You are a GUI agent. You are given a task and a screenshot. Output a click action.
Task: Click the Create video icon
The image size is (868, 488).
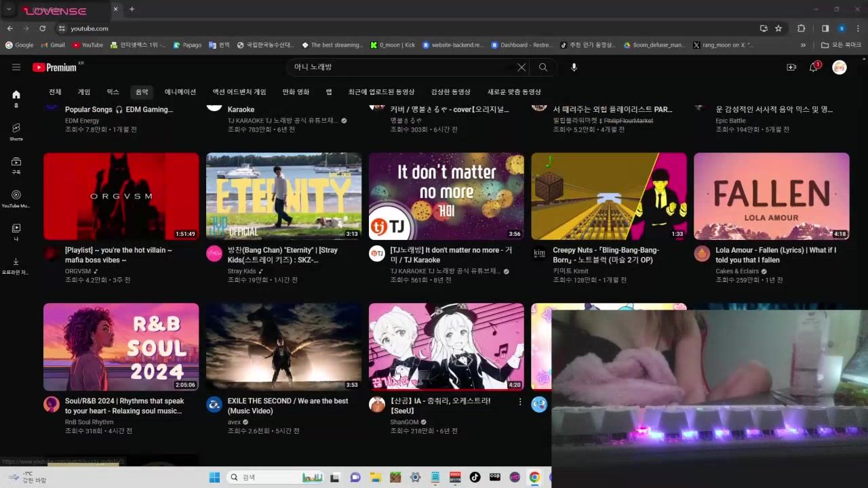(x=791, y=67)
